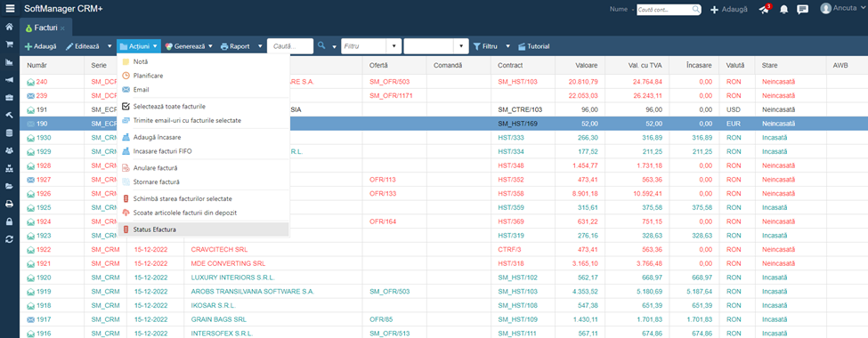This screenshot has width=868, height=338.
Task: Open the padlock sidebar icon
Action: click(9, 221)
